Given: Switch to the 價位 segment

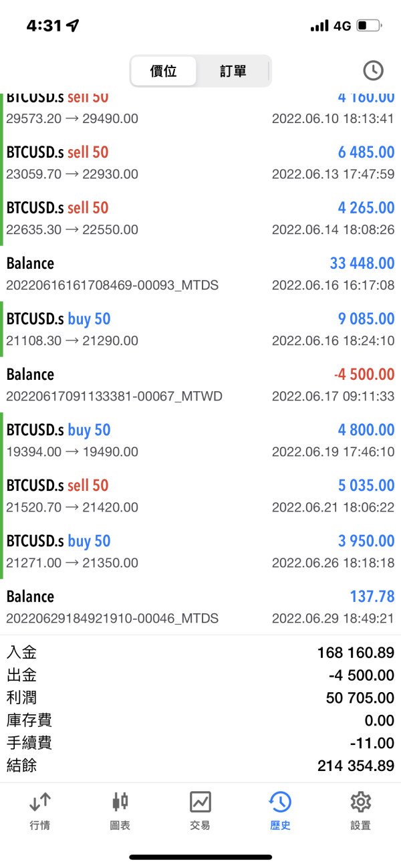Looking at the screenshot, I should (x=164, y=71).
